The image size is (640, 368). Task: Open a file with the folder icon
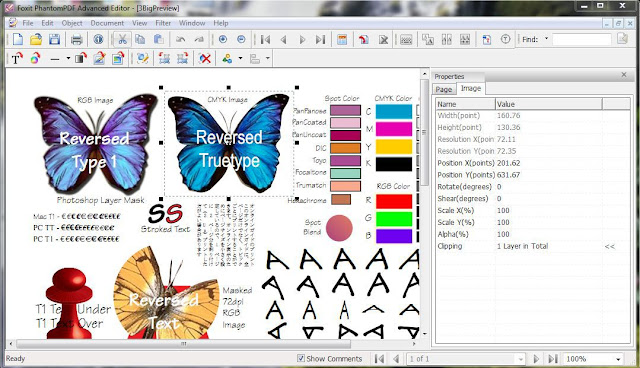pos(36,39)
